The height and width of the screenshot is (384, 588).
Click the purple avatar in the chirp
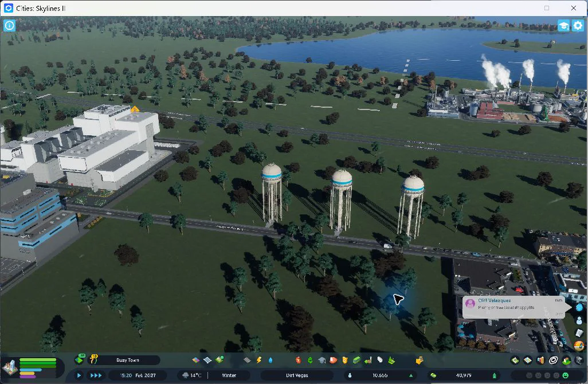coord(471,303)
